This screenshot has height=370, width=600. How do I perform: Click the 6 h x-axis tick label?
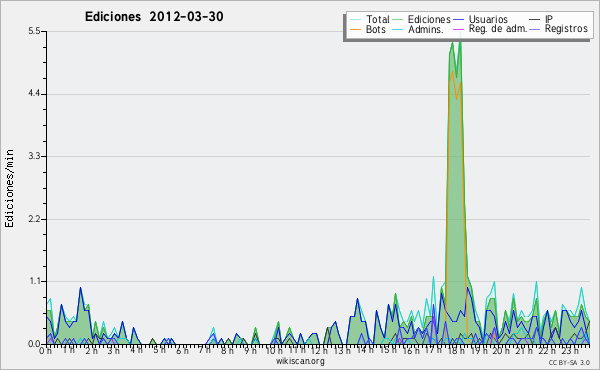[182, 351]
